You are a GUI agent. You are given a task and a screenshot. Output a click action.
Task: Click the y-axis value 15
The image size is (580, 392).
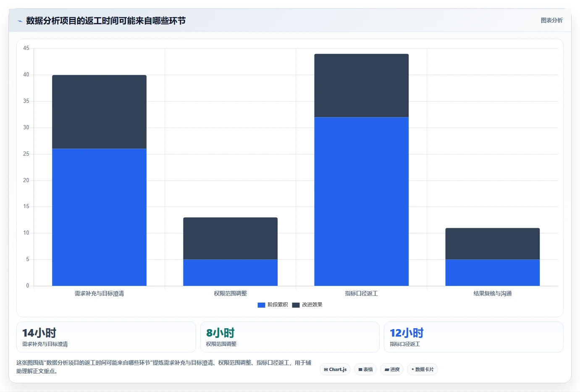pyautogui.click(x=26, y=206)
